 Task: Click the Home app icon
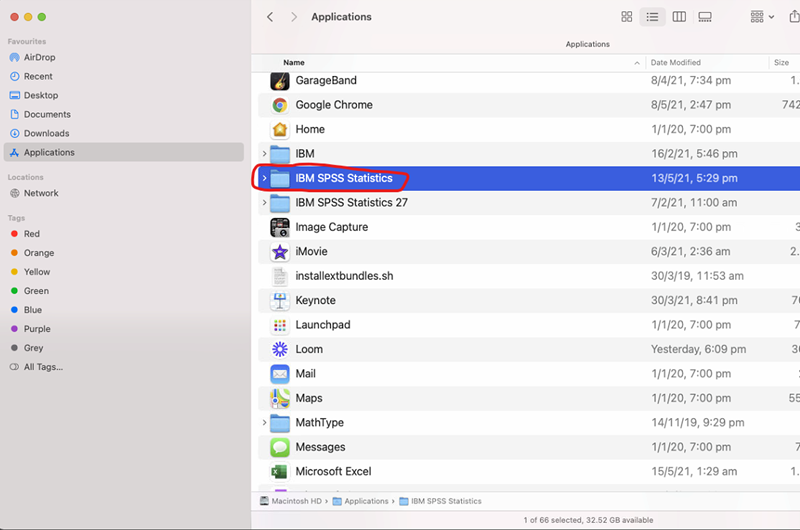(x=280, y=130)
